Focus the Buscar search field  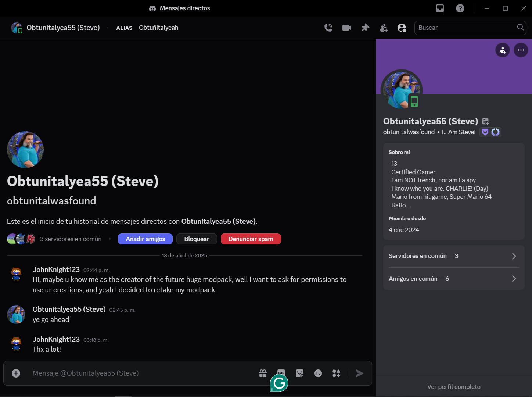point(466,28)
